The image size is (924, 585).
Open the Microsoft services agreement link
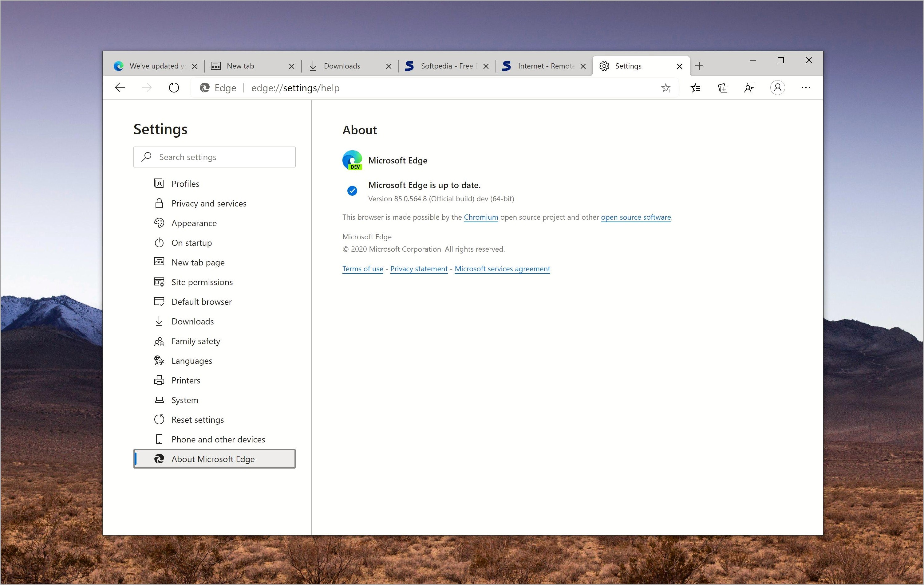[502, 269]
